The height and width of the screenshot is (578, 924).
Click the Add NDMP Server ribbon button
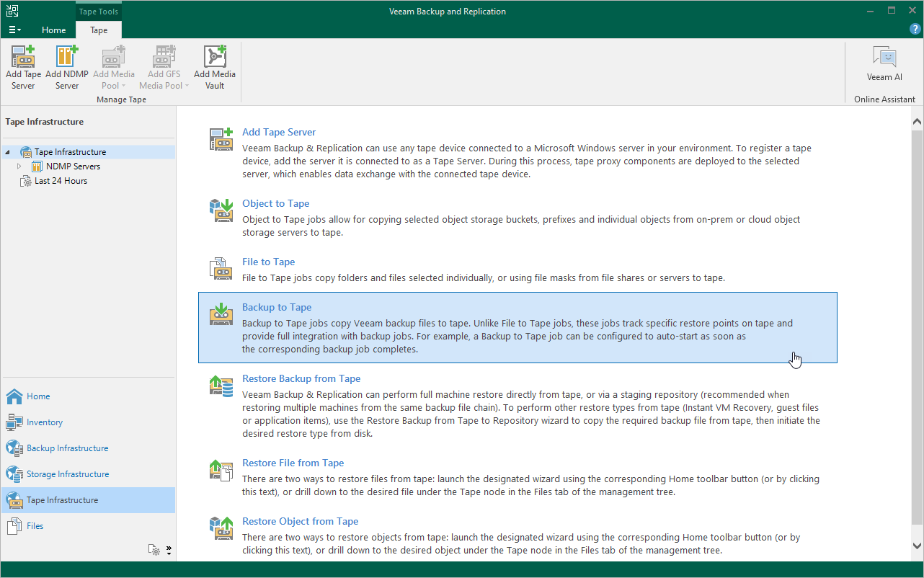click(67, 67)
